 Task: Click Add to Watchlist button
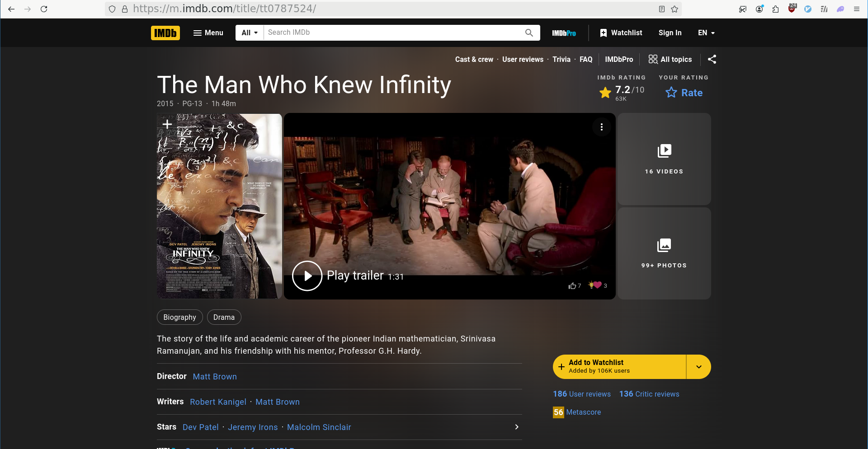[619, 367]
